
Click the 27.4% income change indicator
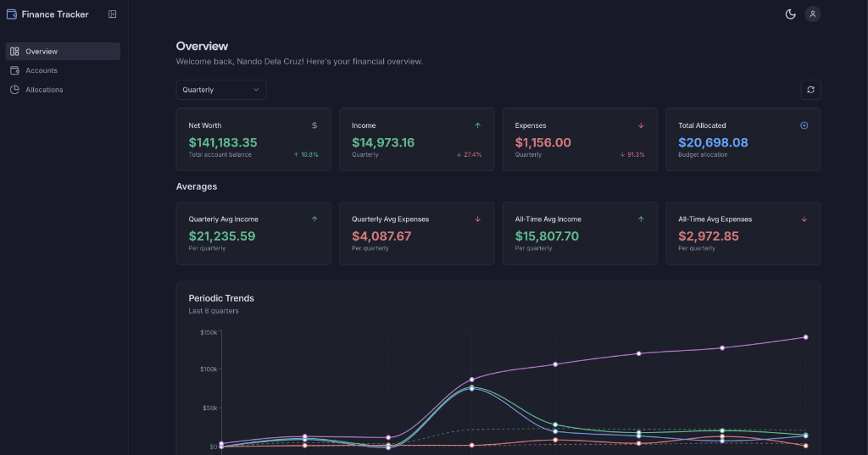click(x=469, y=155)
